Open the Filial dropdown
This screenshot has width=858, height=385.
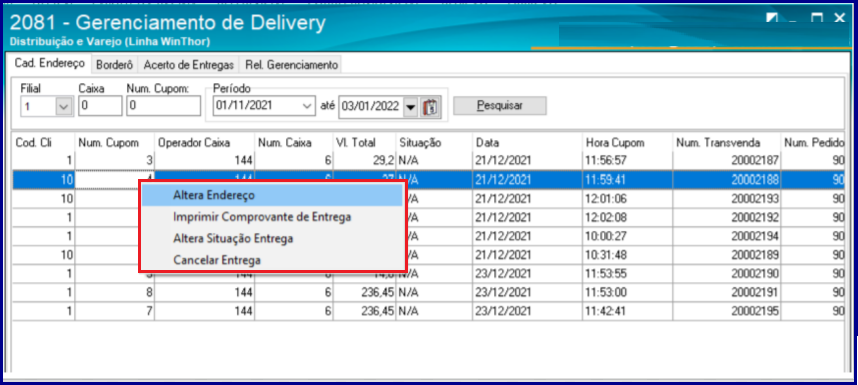[64, 106]
